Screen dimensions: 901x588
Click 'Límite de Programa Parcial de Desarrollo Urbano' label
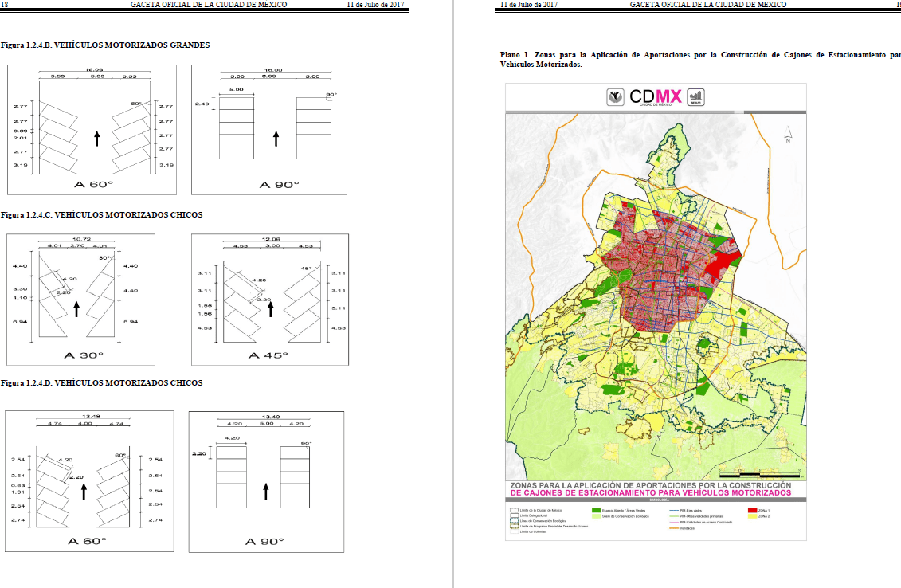pyautogui.click(x=554, y=527)
